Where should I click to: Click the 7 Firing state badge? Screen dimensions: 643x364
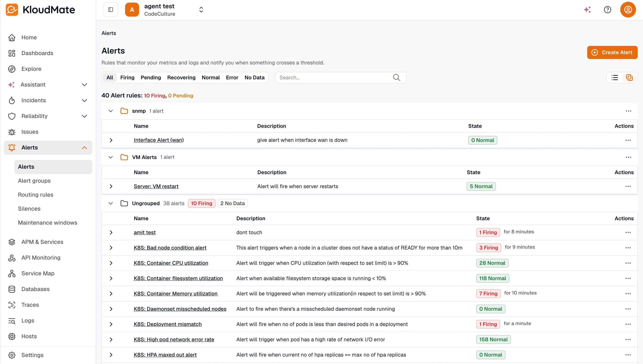point(488,294)
